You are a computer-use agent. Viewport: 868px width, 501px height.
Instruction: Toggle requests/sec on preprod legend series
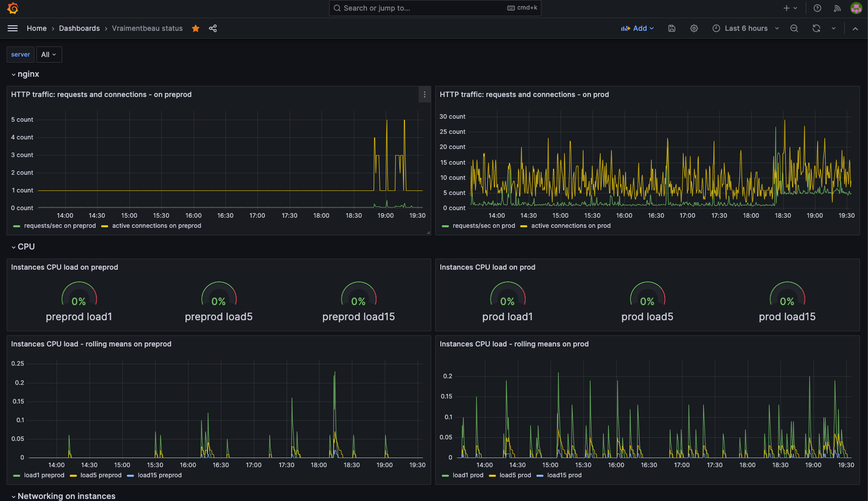(x=60, y=226)
